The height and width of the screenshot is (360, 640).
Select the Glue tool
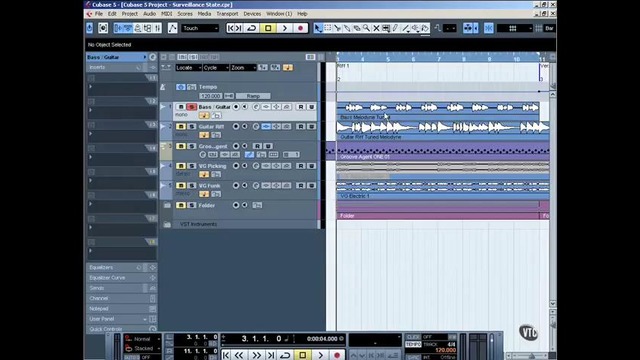[x=347, y=28]
